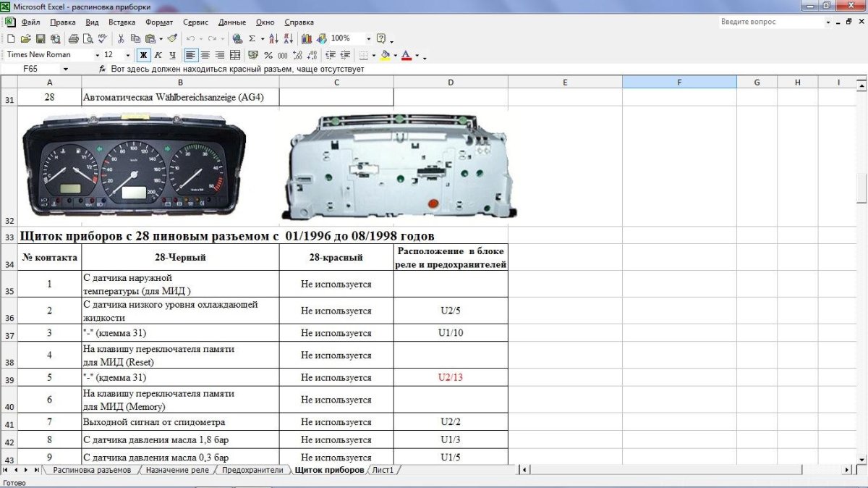Open the Chart Wizard icon
Screen dimensions: 868x488
pyautogui.click(x=307, y=38)
